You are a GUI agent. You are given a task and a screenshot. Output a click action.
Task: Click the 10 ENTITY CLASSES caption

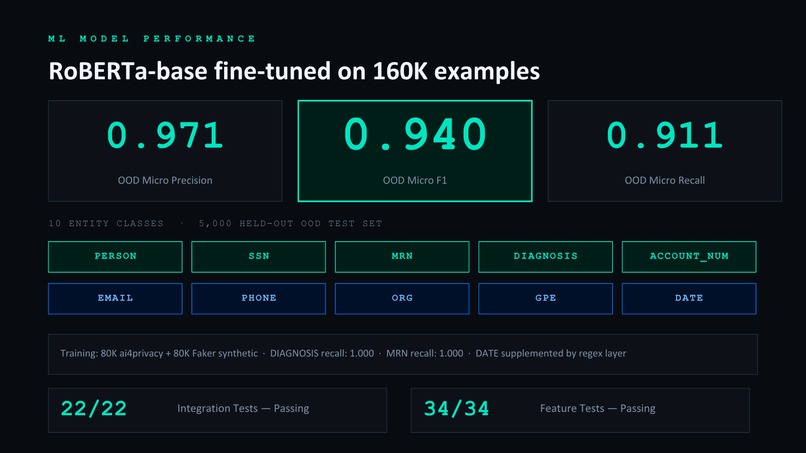click(x=106, y=224)
